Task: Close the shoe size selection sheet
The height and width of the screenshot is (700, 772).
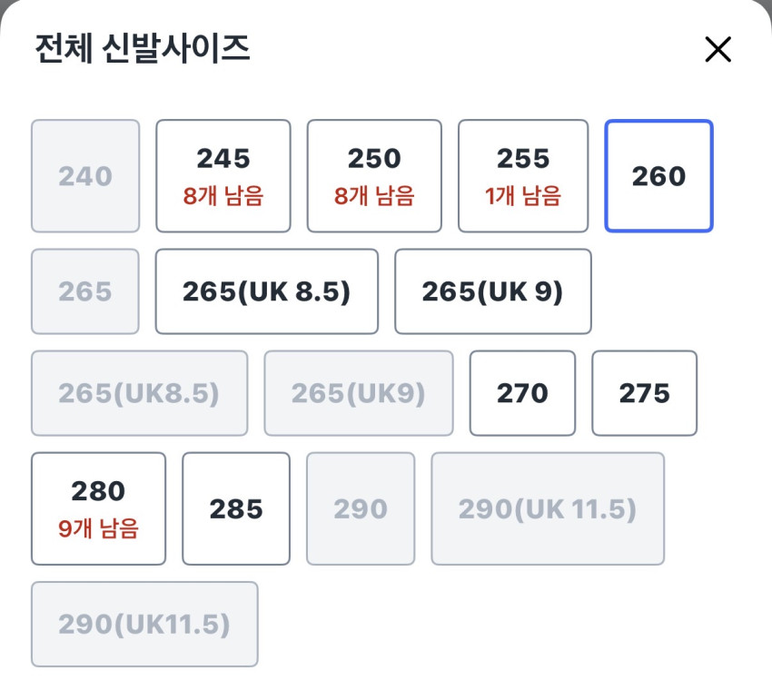Action: 718,50
